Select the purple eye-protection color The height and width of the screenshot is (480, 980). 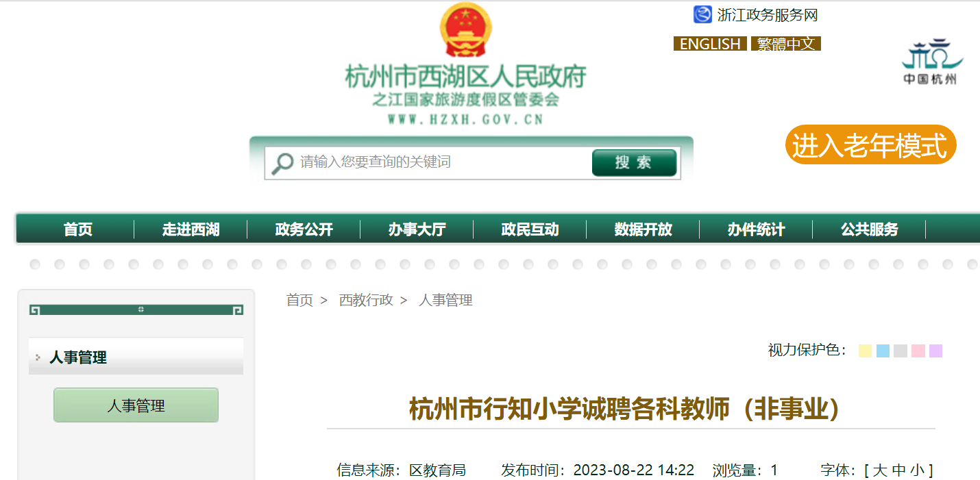(935, 351)
